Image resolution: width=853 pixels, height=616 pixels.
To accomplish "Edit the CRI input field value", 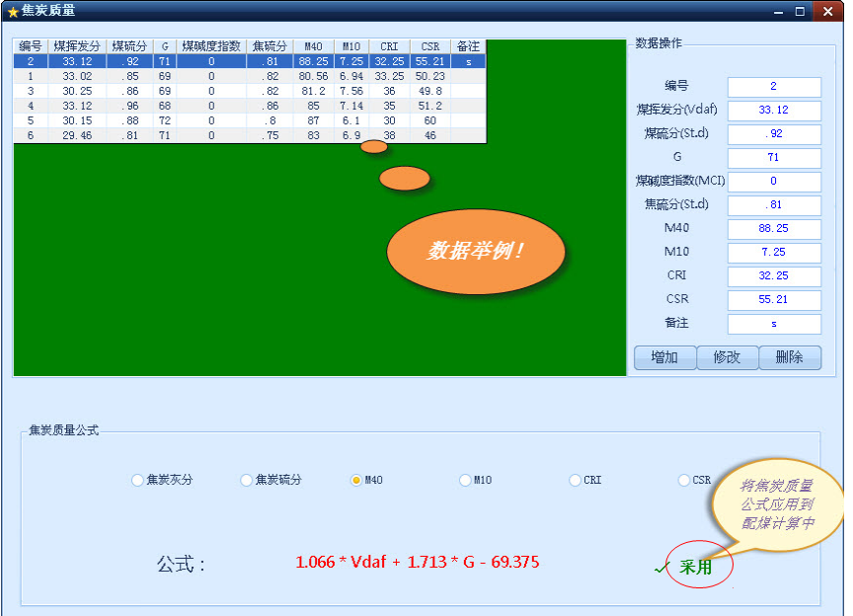I will 774,276.
